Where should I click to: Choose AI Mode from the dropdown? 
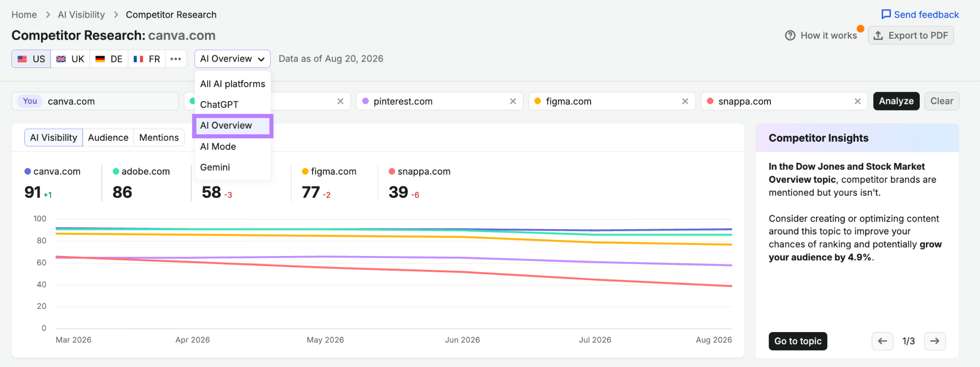pyautogui.click(x=233, y=146)
